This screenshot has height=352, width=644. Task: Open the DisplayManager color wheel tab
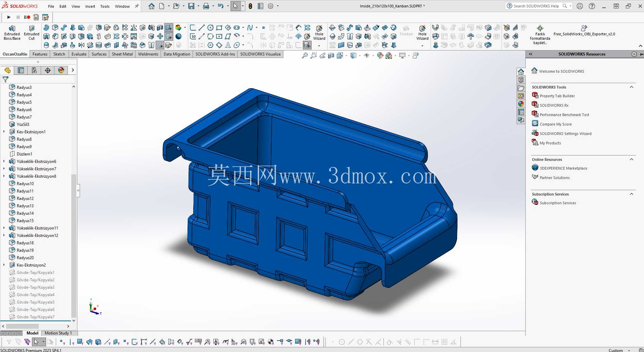[x=61, y=70]
